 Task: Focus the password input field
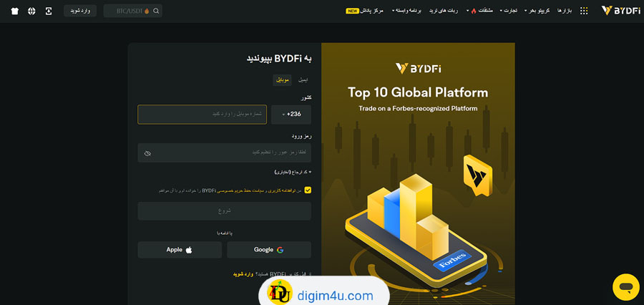coord(224,153)
